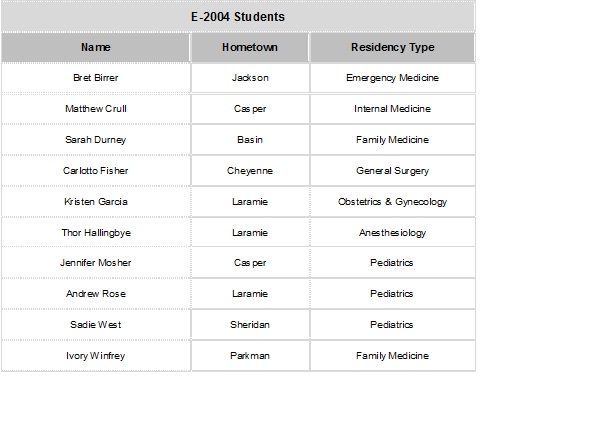Select the Sadie West cell
Viewport: 600px width, 423px height.
pyautogui.click(x=96, y=325)
